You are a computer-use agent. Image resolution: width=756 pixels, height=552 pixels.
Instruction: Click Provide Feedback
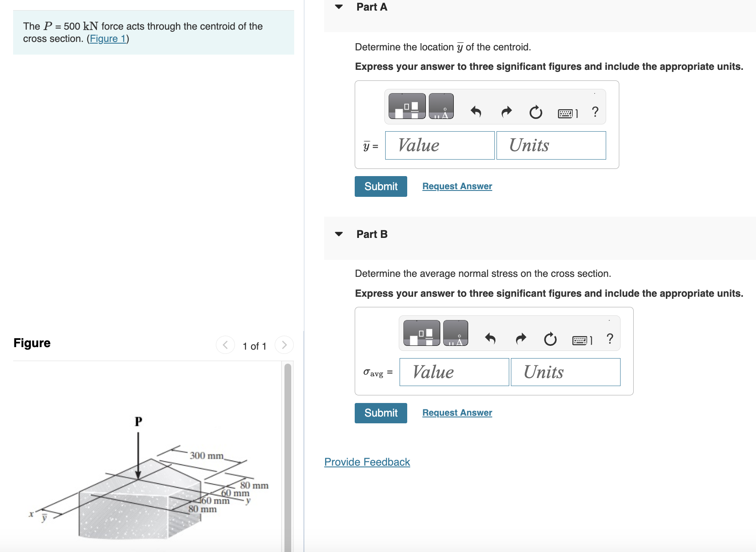(367, 462)
